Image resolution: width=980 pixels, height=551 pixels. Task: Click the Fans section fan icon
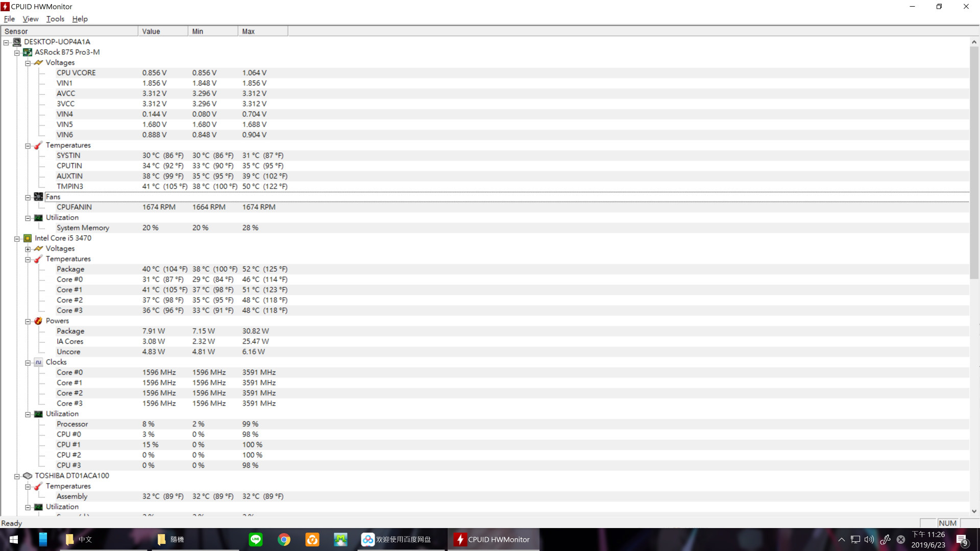point(38,197)
